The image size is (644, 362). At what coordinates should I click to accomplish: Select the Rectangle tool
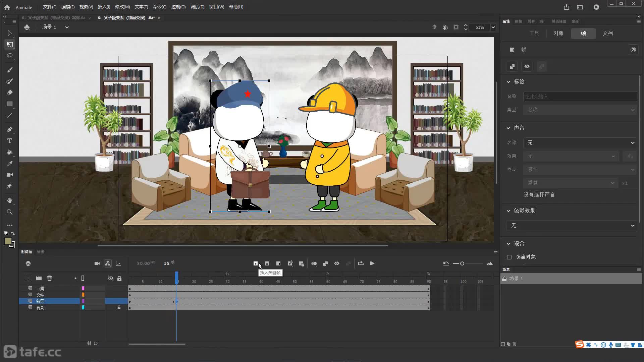click(9, 104)
